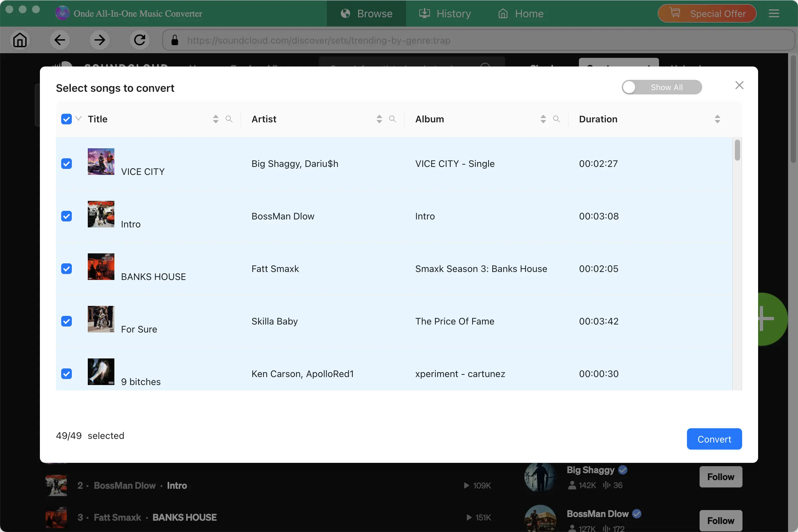Click the Onde app logo icon
Image resolution: width=798 pixels, height=532 pixels.
[63, 13]
